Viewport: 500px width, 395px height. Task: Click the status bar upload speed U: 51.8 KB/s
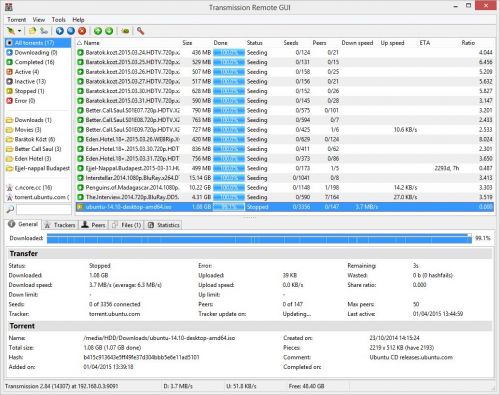coord(241,386)
